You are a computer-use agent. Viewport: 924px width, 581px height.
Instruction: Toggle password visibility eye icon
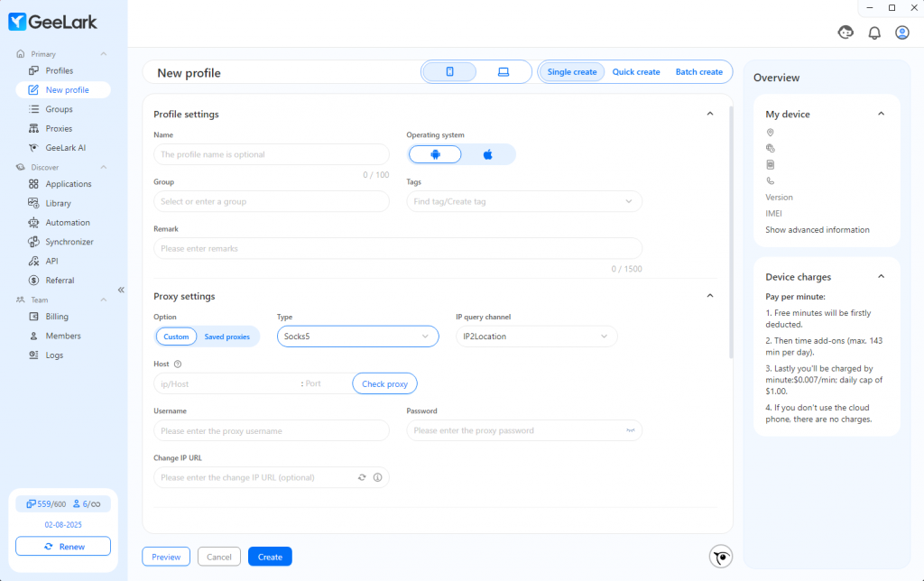[x=630, y=430]
